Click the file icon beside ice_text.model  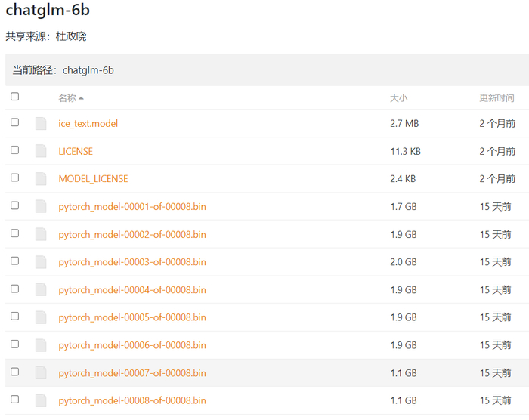coord(41,123)
